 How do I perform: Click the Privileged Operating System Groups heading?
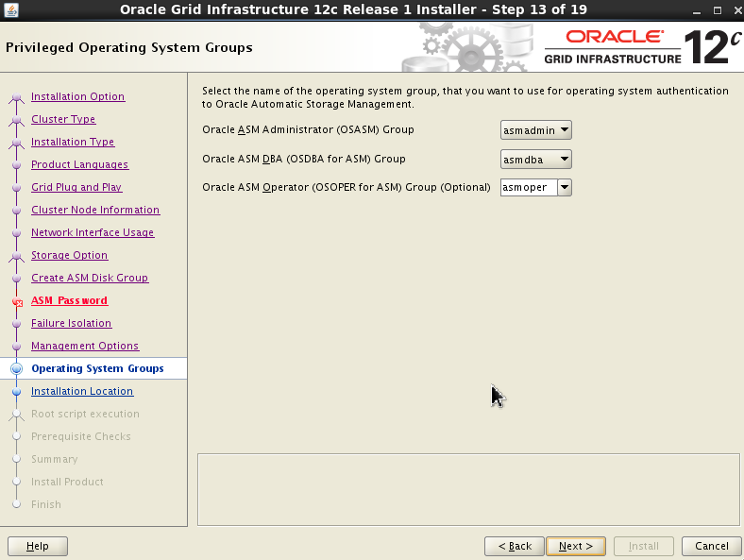(129, 47)
